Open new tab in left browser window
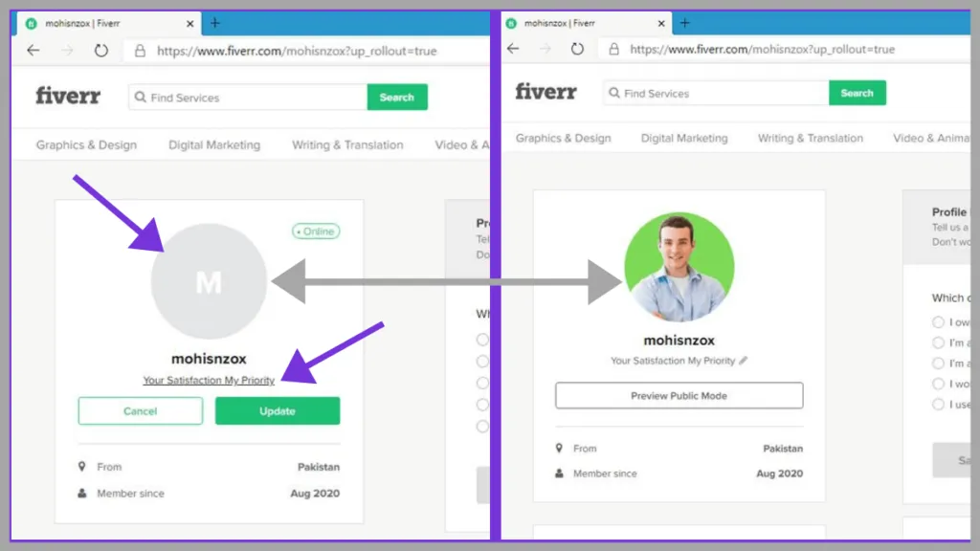The image size is (980, 551). point(215,23)
